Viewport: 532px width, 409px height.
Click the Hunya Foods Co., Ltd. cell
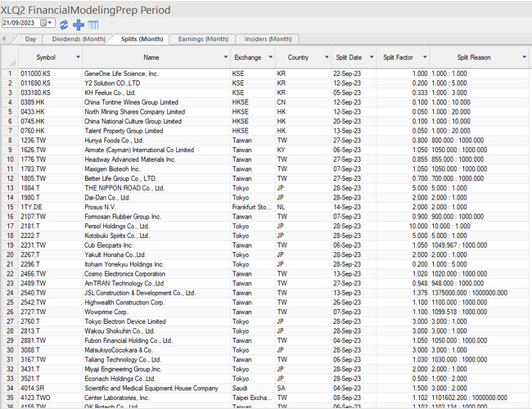tap(156, 140)
